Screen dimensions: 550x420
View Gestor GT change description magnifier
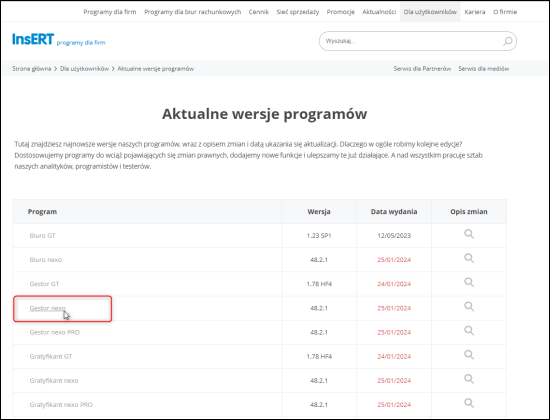pyautogui.click(x=469, y=282)
